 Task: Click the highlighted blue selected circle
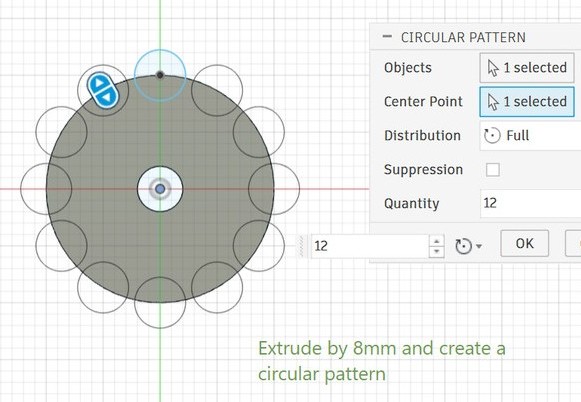point(160,76)
